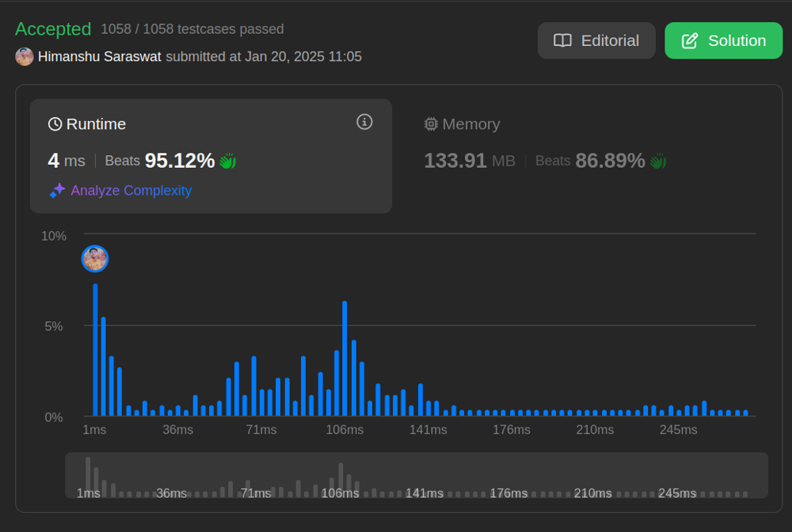Open the Editorial page
Viewport: 792px width, 532px height.
pos(596,40)
